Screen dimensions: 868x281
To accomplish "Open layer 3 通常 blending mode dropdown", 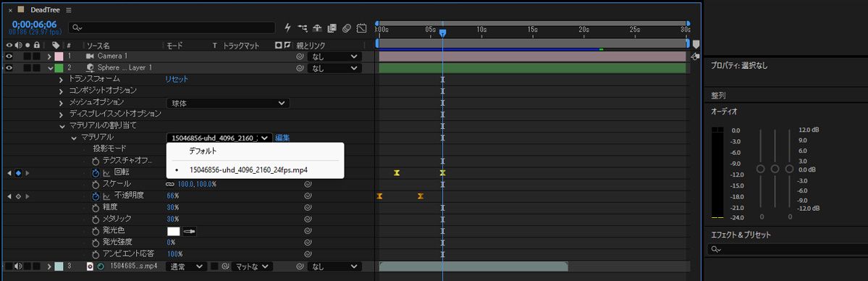I will 187,267.
